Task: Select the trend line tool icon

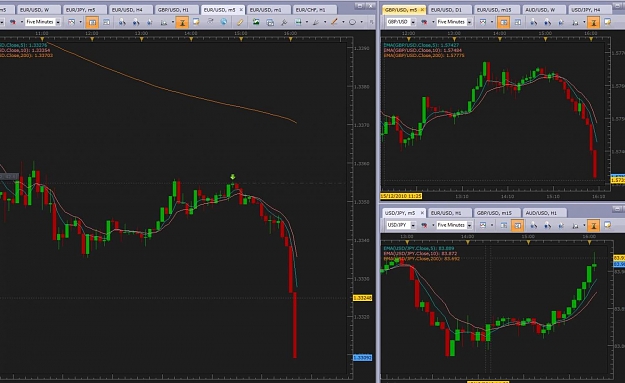Action: point(316,22)
